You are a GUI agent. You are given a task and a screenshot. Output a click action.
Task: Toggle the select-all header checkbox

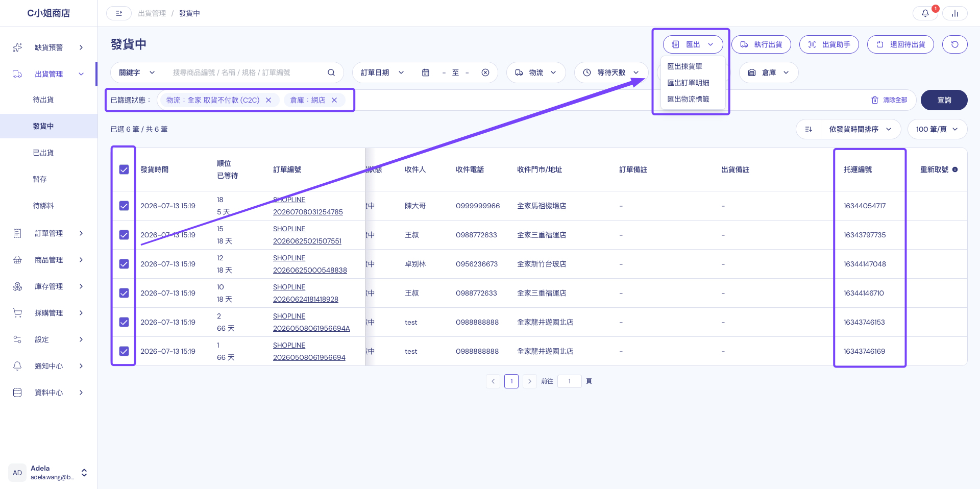point(124,169)
